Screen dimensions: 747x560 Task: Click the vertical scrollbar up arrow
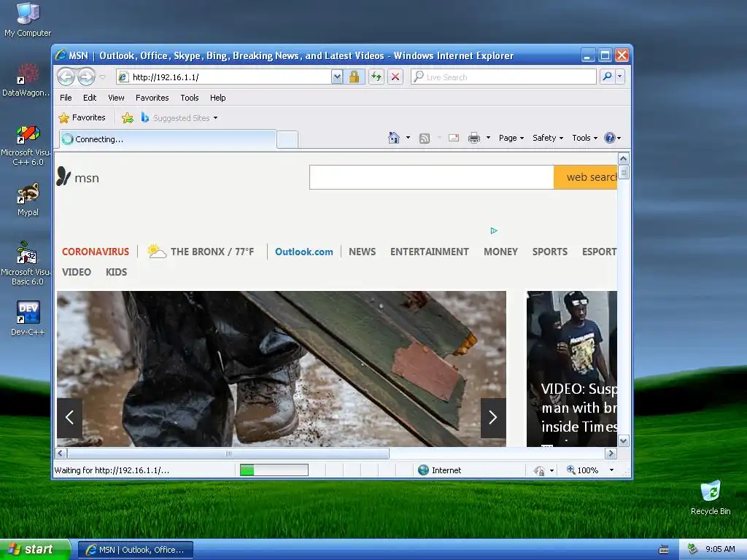[623, 158]
